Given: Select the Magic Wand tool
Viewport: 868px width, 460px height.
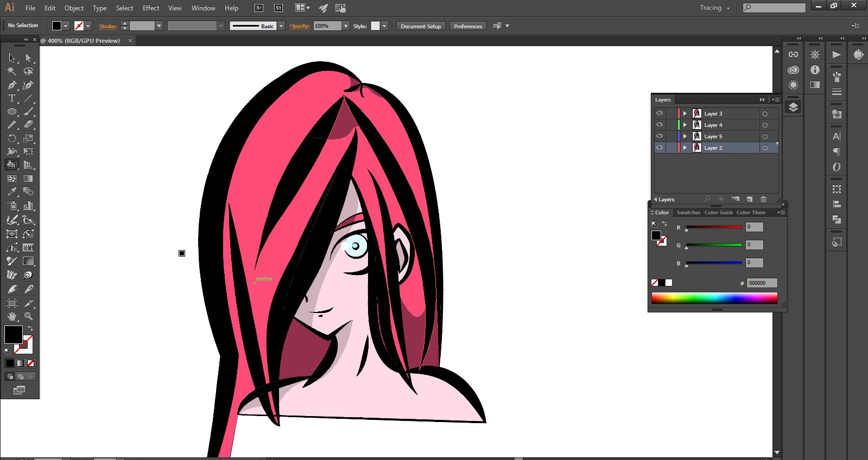Looking at the screenshot, I should [x=12, y=71].
